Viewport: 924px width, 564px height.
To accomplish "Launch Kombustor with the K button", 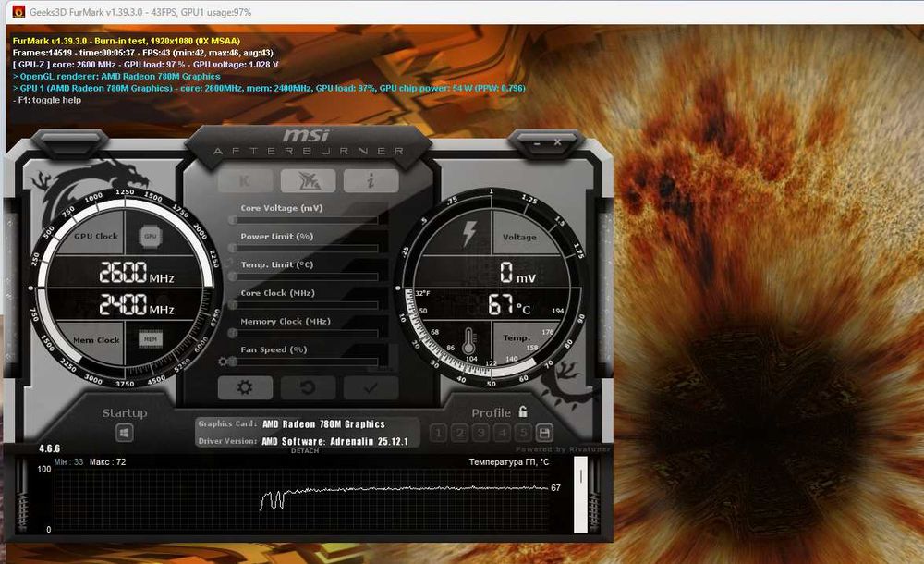I will click(x=245, y=180).
